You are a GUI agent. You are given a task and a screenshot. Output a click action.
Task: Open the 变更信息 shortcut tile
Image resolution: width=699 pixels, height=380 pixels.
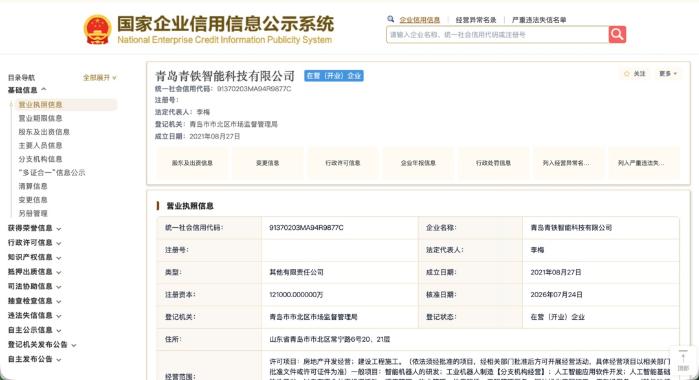pos(267,163)
